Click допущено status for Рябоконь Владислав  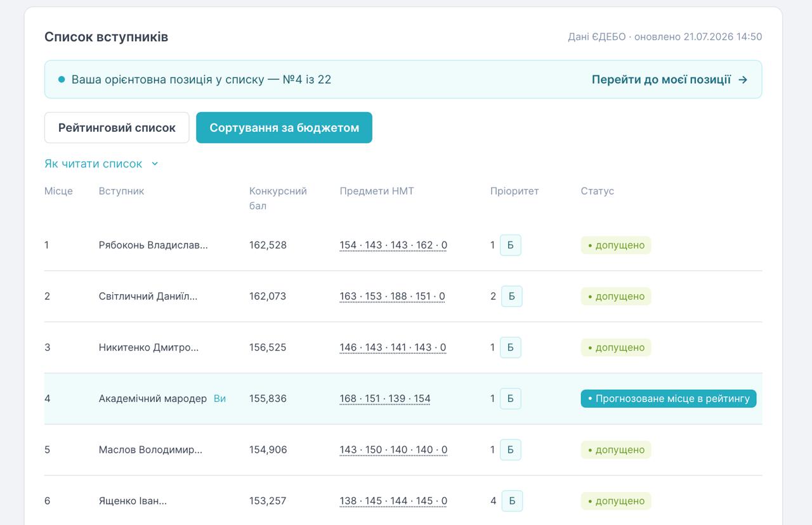point(616,245)
